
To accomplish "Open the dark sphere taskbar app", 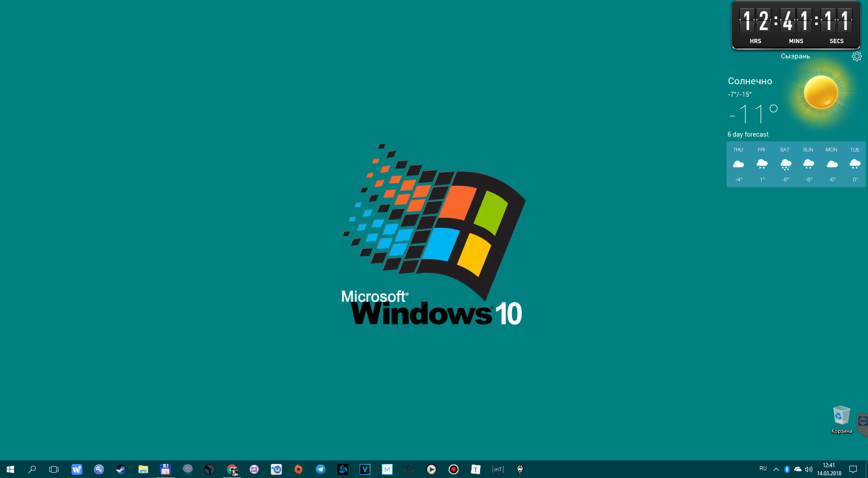I will click(209, 469).
